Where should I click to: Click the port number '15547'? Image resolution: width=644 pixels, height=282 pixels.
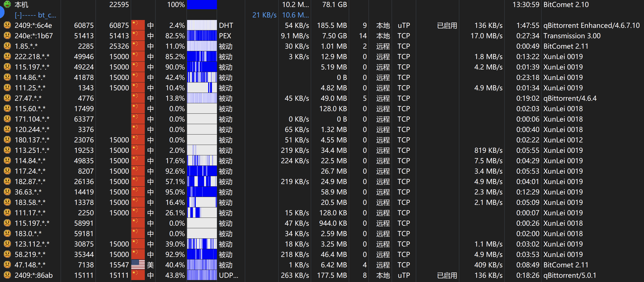click(x=119, y=265)
